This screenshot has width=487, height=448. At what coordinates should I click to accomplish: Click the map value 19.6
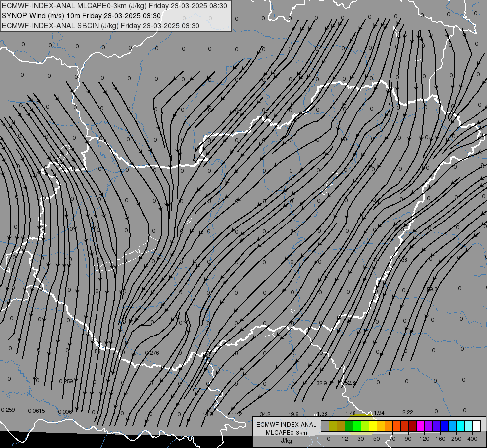(x=293, y=414)
